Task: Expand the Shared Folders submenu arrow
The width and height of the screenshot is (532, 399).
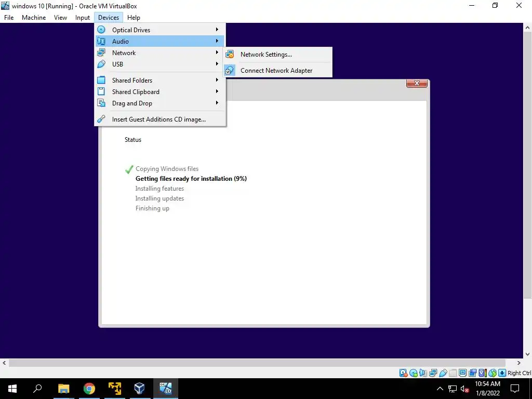Action: 217,80
